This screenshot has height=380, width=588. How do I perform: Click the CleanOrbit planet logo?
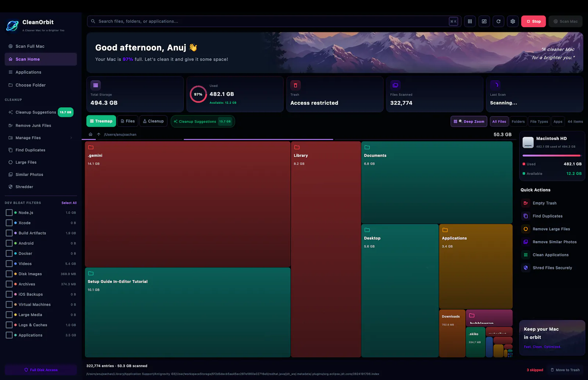12,26
